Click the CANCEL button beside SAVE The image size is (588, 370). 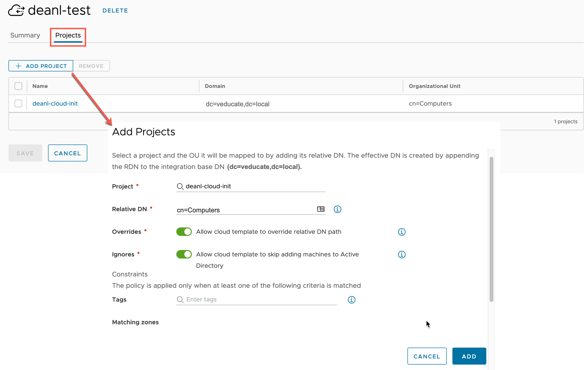[68, 153]
